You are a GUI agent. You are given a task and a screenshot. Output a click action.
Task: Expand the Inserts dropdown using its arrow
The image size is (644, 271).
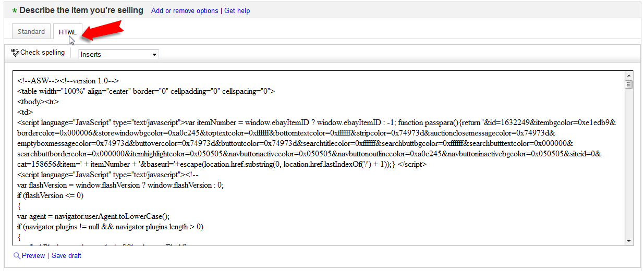pos(154,54)
